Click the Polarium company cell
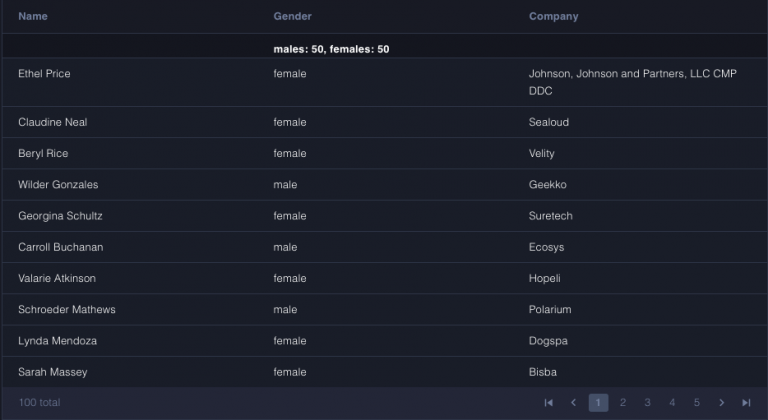This screenshot has width=768, height=420. (550, 310)
